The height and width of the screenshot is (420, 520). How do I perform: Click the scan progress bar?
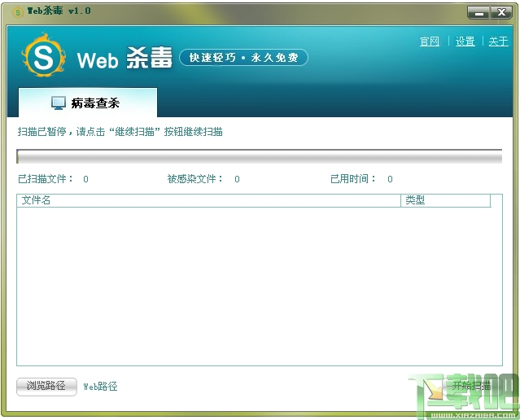[x=259, y=156]
